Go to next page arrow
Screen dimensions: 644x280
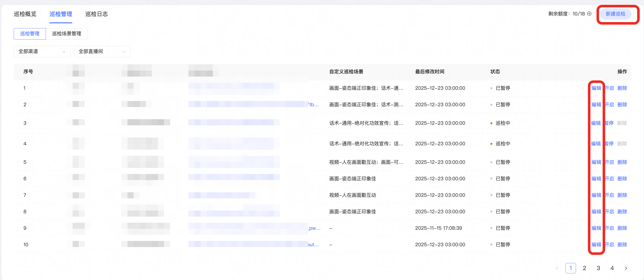coord(626,268)
